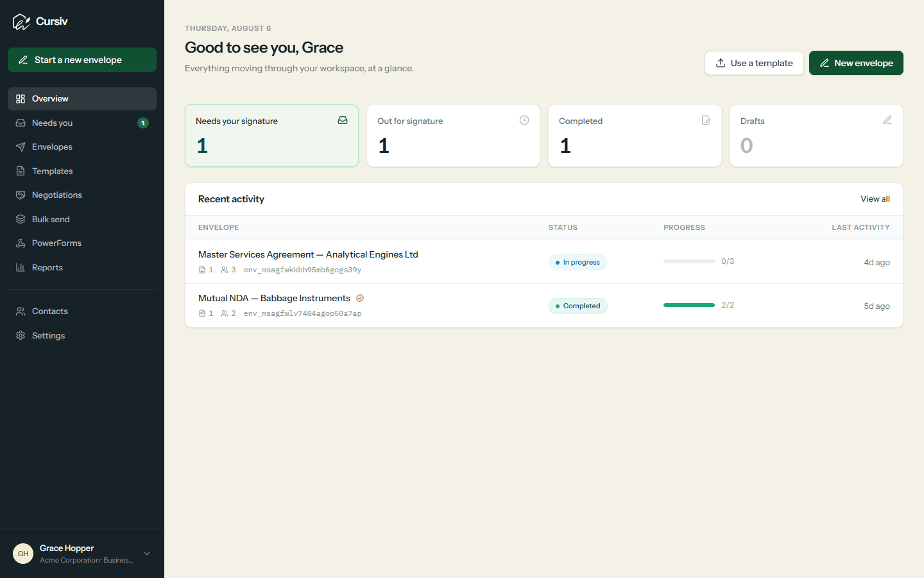Open the Drafts stats card
The image size is (924, 578).
point(816,136)
